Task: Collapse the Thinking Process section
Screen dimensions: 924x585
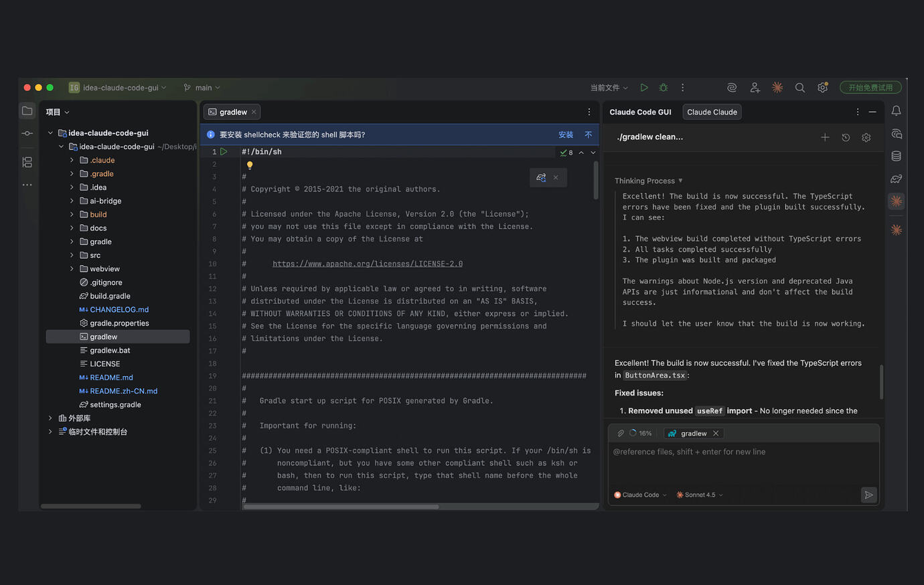Action: click(x=649, y=181)
